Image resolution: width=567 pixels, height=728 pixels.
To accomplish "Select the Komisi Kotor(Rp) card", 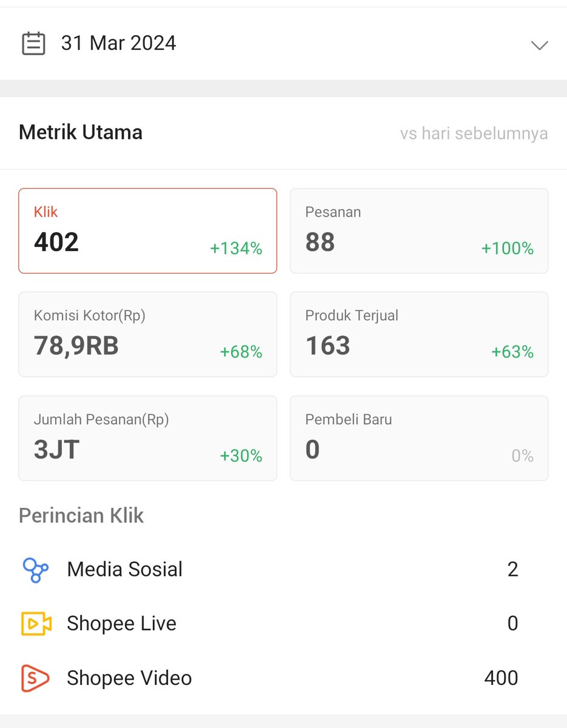I will point(147,334).
